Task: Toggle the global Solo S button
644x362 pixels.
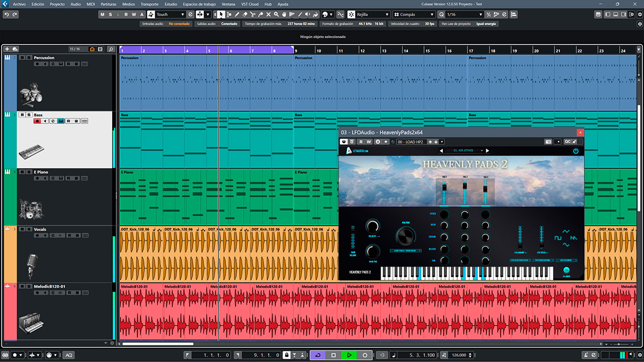Action: [x=109, y=14]
